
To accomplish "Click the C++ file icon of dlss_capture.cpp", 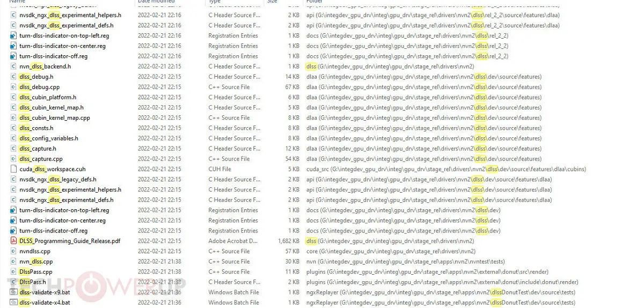I will click(x=14, y=159).
